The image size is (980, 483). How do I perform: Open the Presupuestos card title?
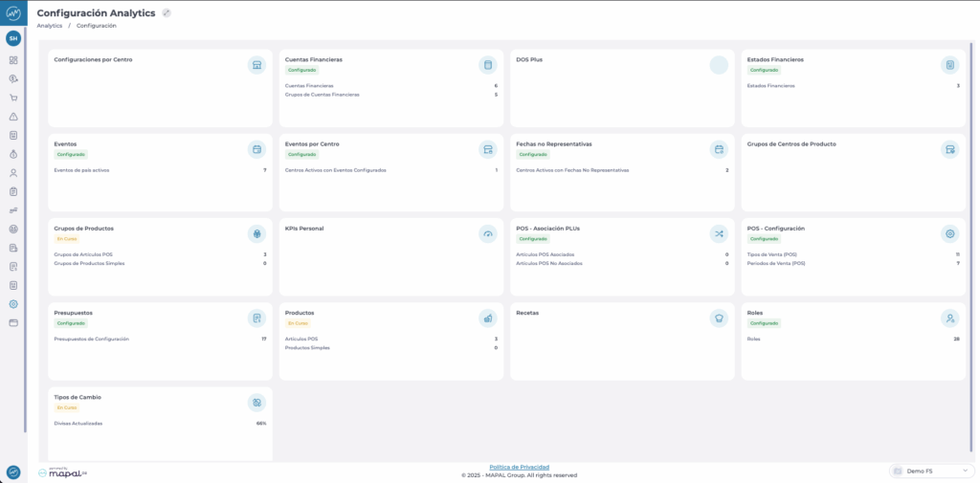tap(74, 313)
